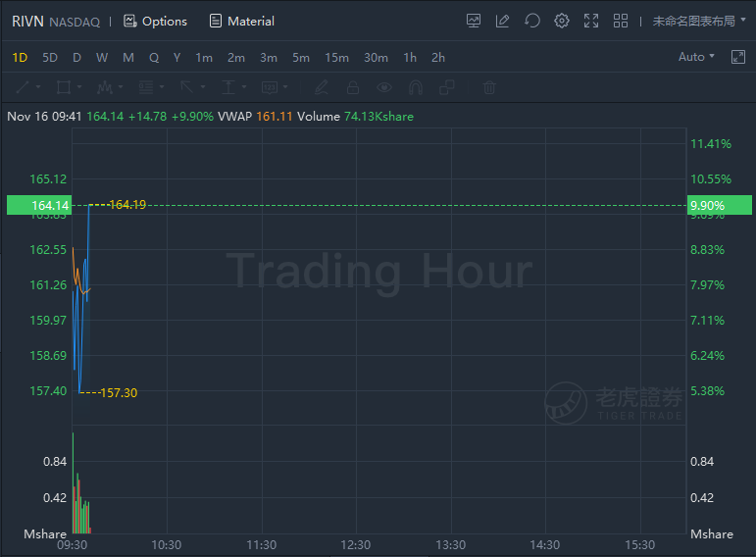The image size is (756, 557).
Task: Select the 30m interval
Action: click(x=376, y=58)
